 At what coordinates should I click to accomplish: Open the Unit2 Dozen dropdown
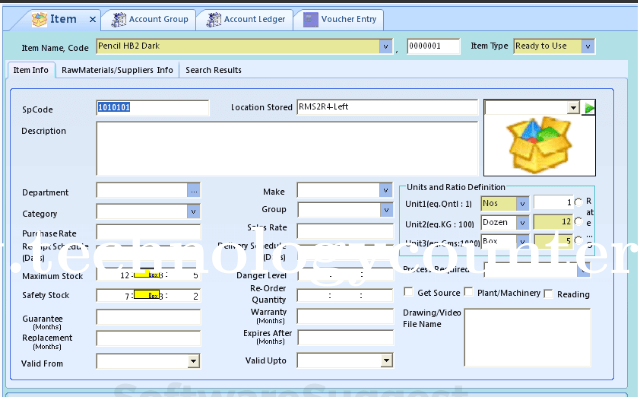(x=522, y=222)
